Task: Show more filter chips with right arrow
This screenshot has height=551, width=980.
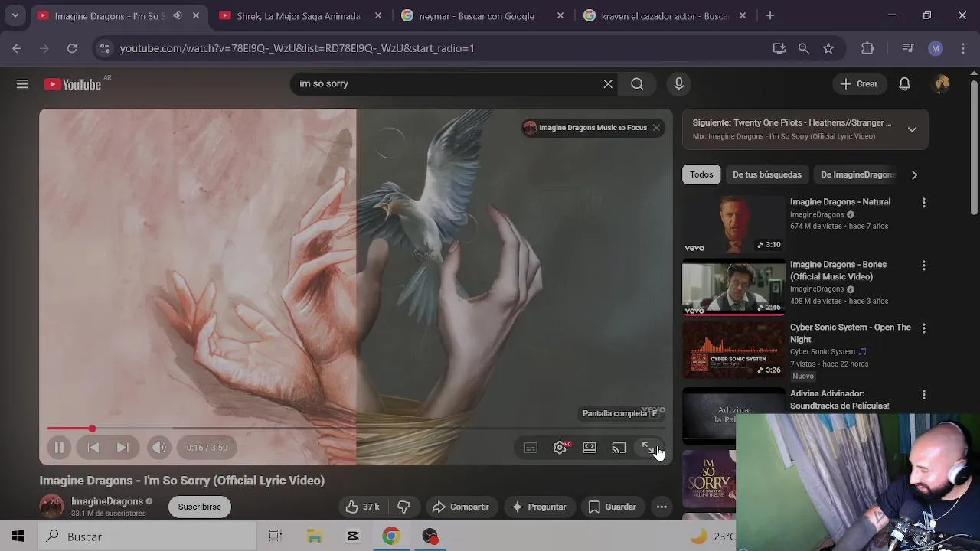Action: pos(914,174)
